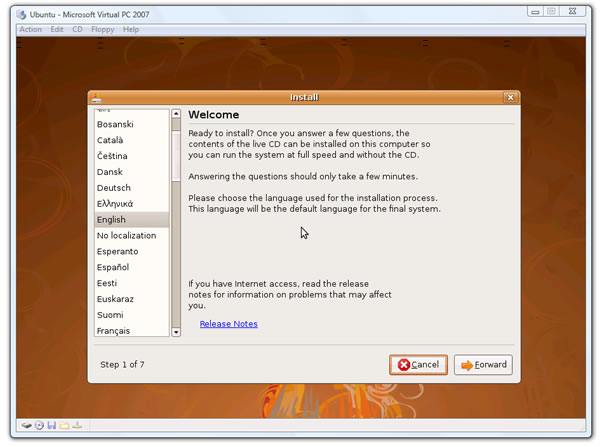Click the CD drive status icon
600x447 pixels.
click(x=39, y=425)
